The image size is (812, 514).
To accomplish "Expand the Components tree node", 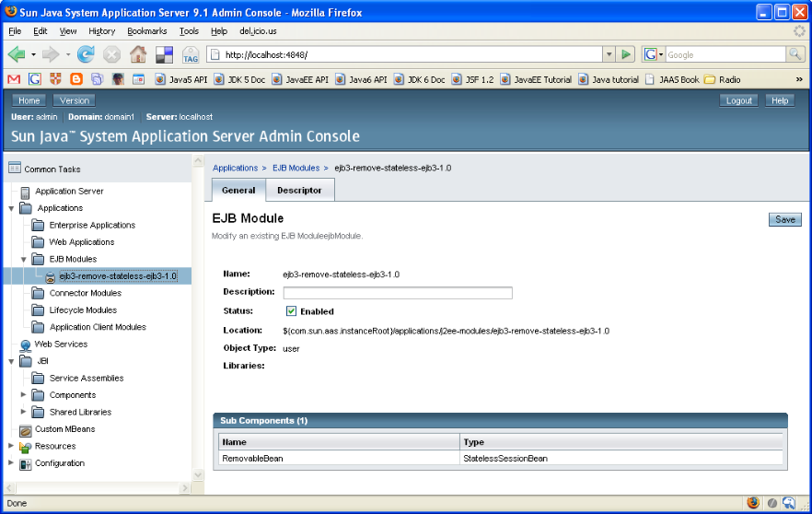I will pos(23,395).
